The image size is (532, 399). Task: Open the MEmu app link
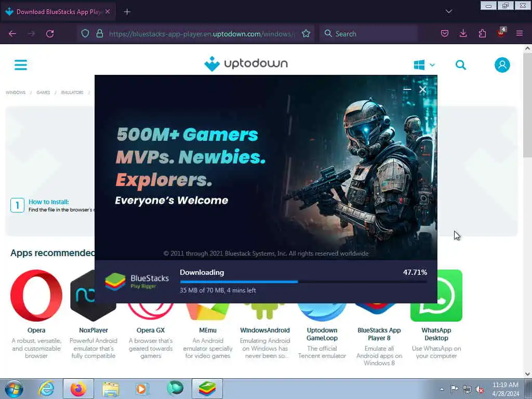(x=208, y=330)
